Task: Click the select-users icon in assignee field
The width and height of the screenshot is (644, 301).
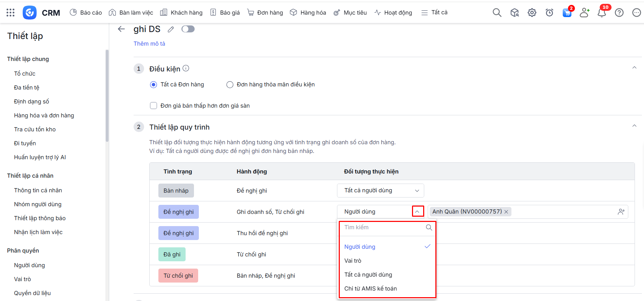Action: (621, 212)
